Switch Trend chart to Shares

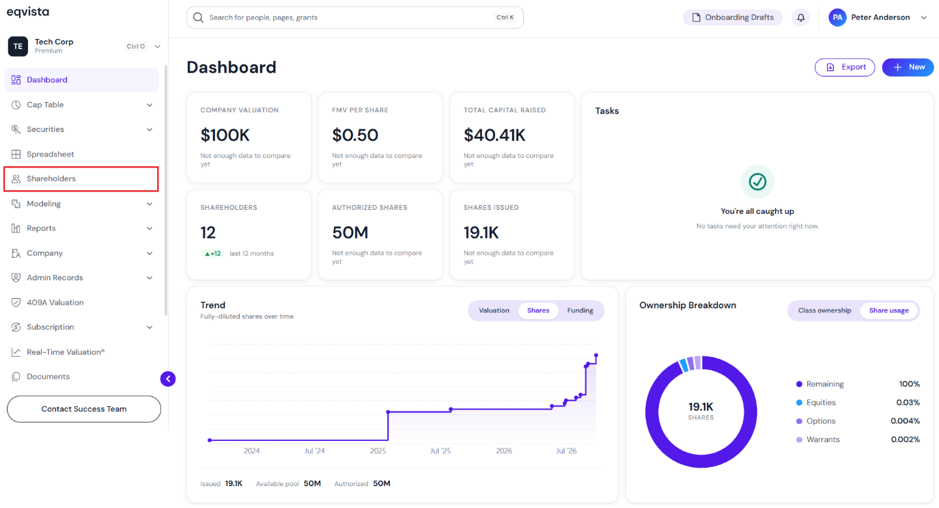(538, 310)
